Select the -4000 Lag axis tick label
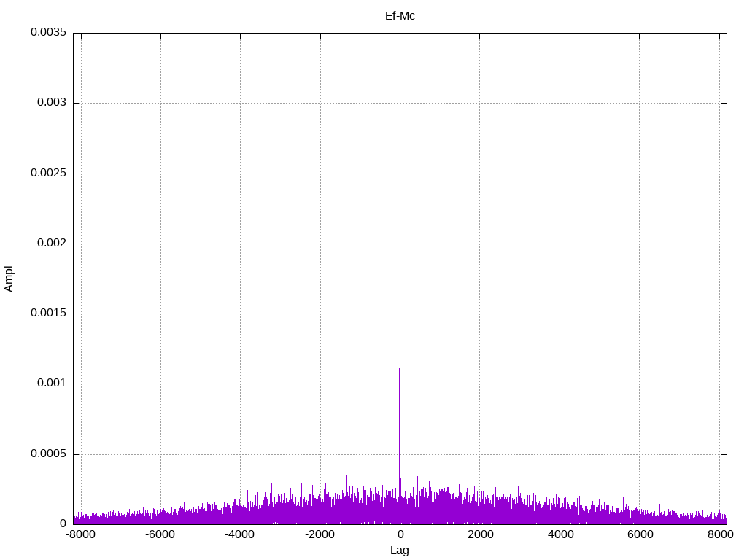Viewport: 747px width, 560px height. [240, 534]
